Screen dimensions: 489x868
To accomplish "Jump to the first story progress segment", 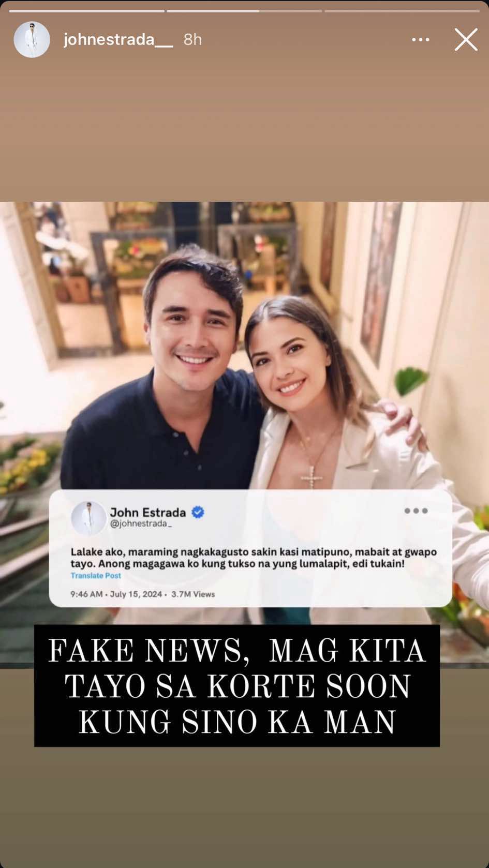I will point(86,10).
